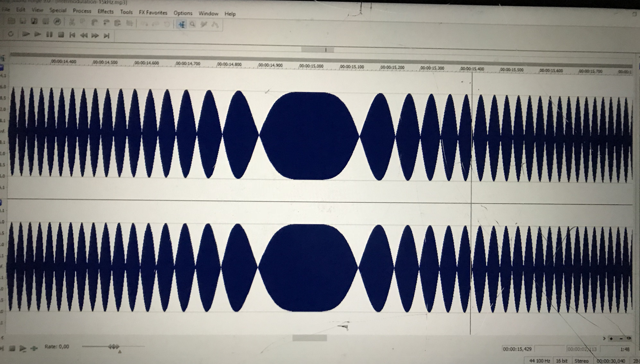Click the selection length field 00:00:02,113

click(x=582, y=349)
